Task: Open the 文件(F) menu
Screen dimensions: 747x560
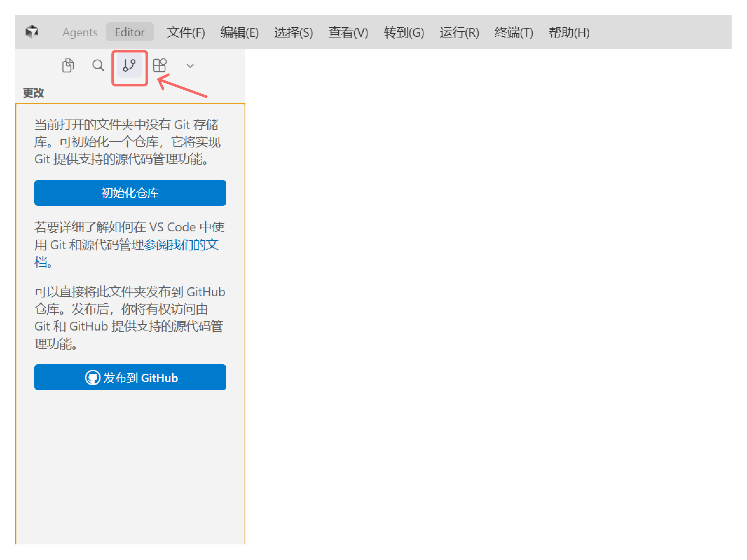Action: 186,32
